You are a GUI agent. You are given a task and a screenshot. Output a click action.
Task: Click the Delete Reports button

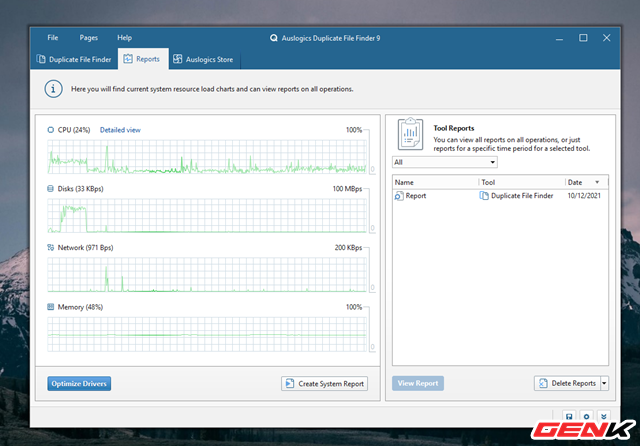(x=567, y=383)
